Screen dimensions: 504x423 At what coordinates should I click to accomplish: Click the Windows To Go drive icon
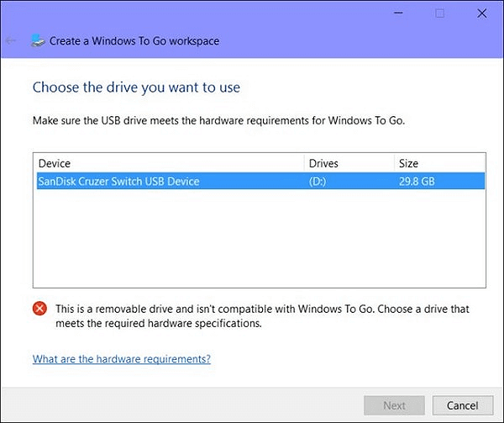[39, 40]
